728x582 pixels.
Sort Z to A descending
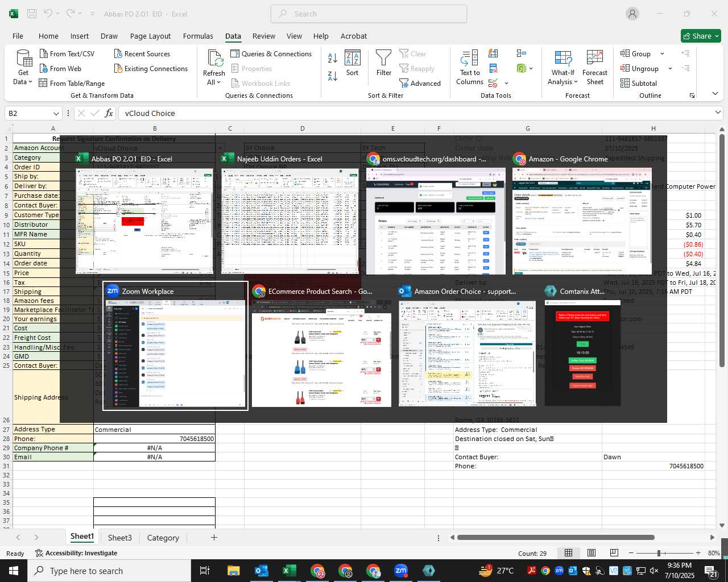click(x=333, y=76)
